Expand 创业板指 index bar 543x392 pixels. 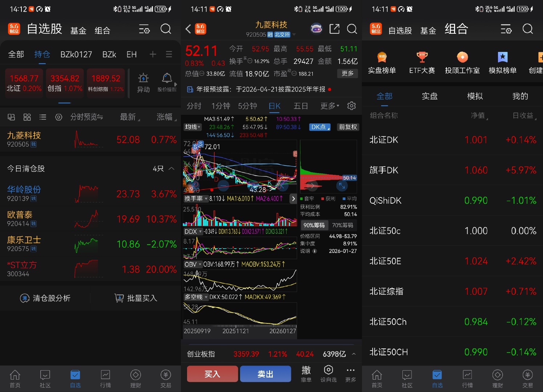(x=354, y=354)
